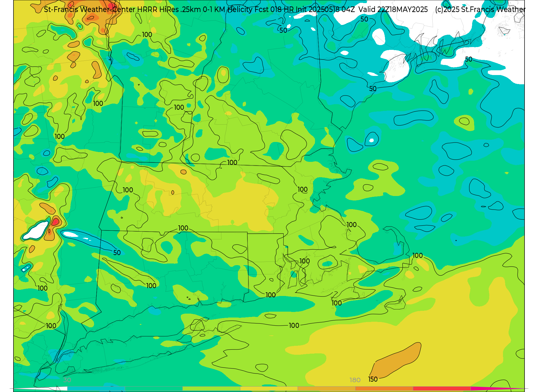
Task: Click the dark green segment of the legend bar
Action: pos(154,388)
